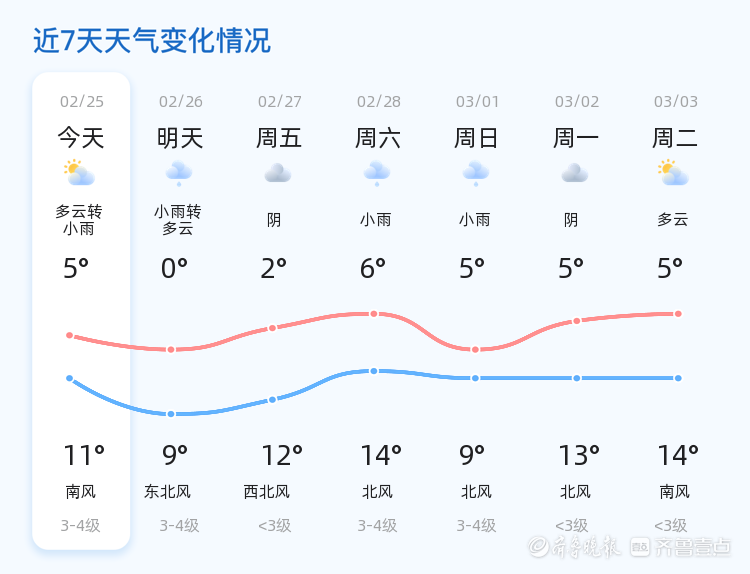Viewport: 750px width, 574px height.
Task: Click the rain cloud icon for 周日
Action: pyautogui.click(x=476, y=173)
